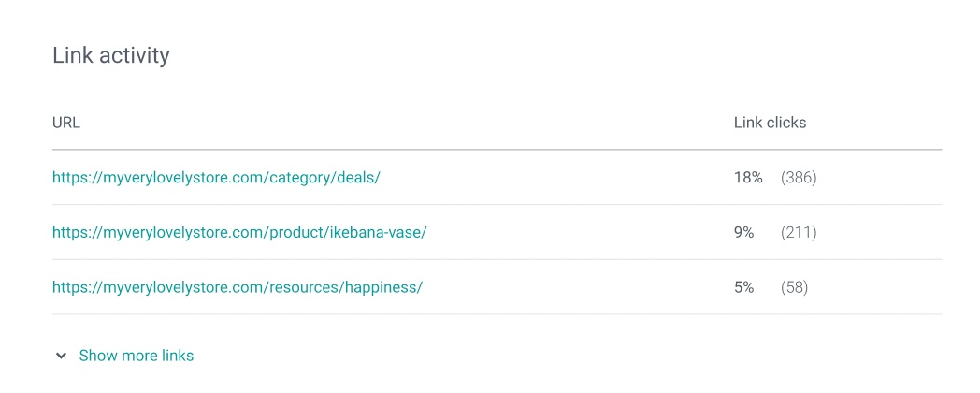Click the URL column header
Viewport: 980px width, 393px height.
point(66,123)
